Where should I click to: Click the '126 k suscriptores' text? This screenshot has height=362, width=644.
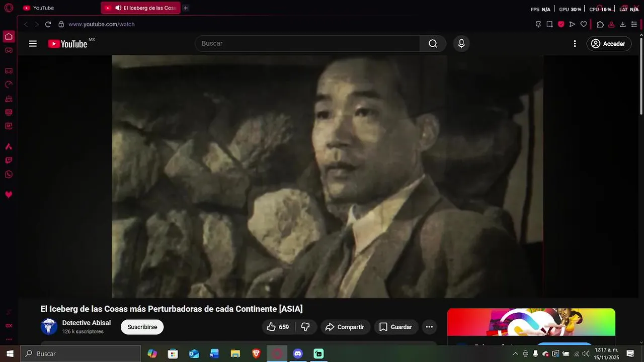[83, 332]
